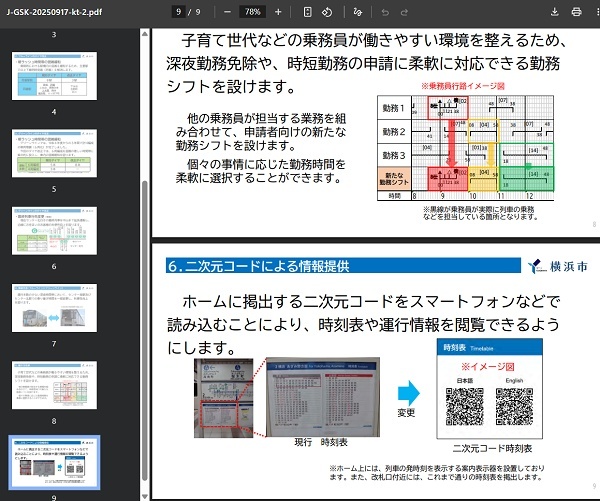Viewport: 600px width, 501px height.
Task: Click the redo arrow in the toolbar
Action: (x=405, y=11)
